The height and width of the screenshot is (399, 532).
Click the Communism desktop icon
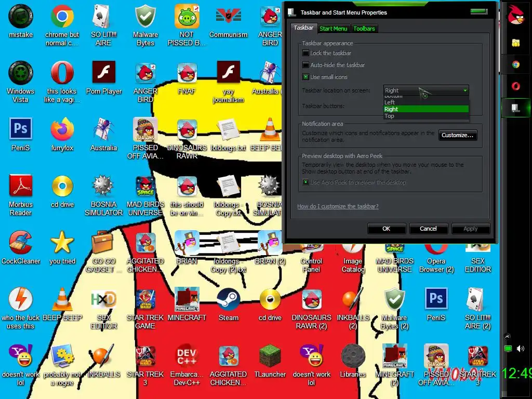coord(229,17)
